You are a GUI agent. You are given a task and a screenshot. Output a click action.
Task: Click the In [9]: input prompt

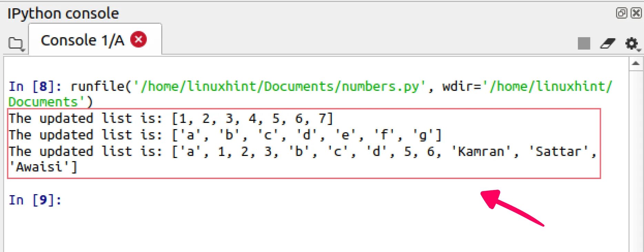(x=35, y=200)
